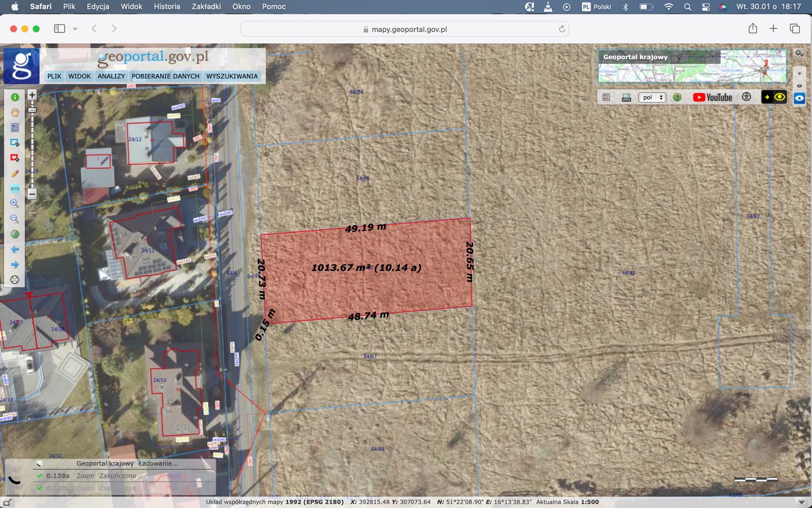Image resolution: width=812 pixels, height=508 pixels.
Task: Select the red rectangle selection tool
Action: click(15, 158)
